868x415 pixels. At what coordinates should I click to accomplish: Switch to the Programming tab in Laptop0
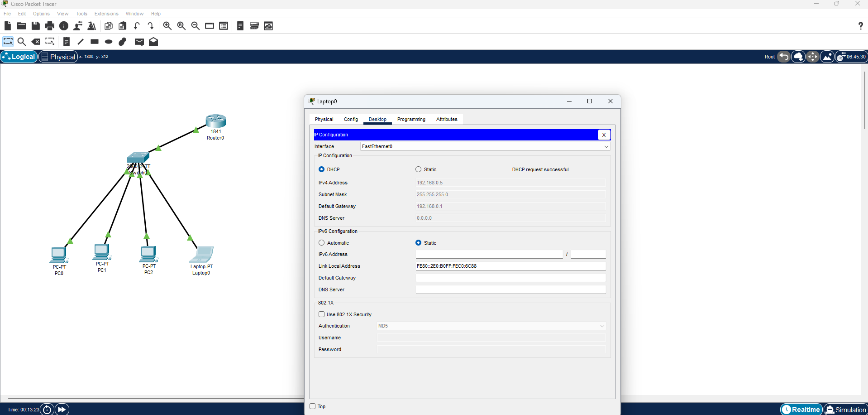[411, 119]
